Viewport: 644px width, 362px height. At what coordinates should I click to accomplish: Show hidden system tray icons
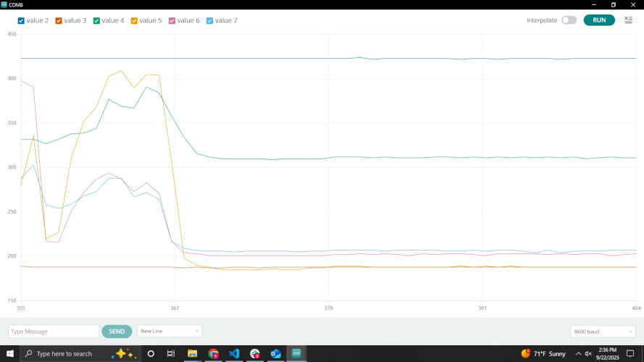coord(578,353)
